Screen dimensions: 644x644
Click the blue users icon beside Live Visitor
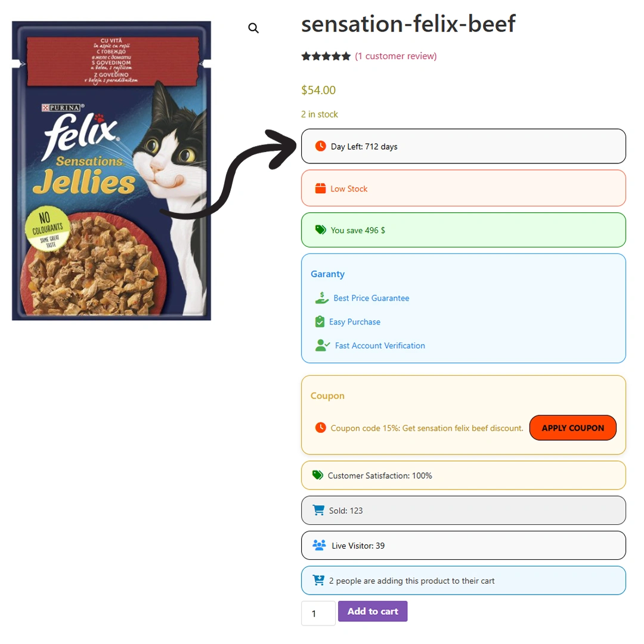[x=319, y=545]
